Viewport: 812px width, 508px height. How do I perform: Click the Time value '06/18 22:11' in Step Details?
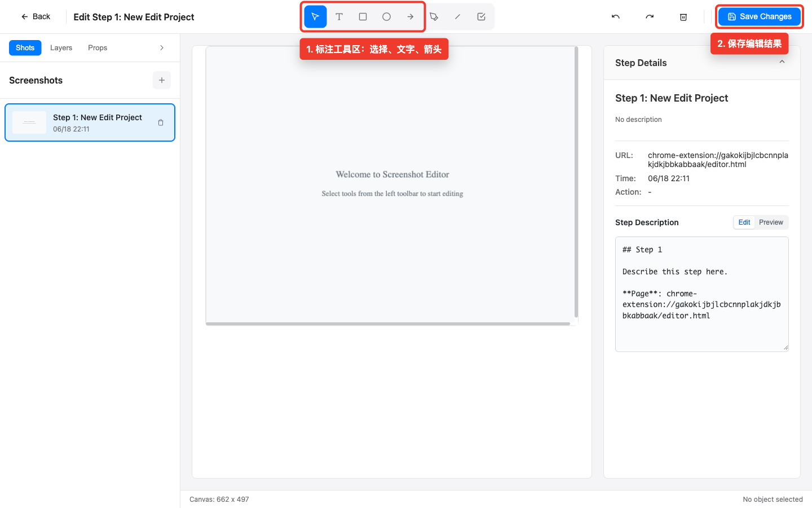click(669, 178)
